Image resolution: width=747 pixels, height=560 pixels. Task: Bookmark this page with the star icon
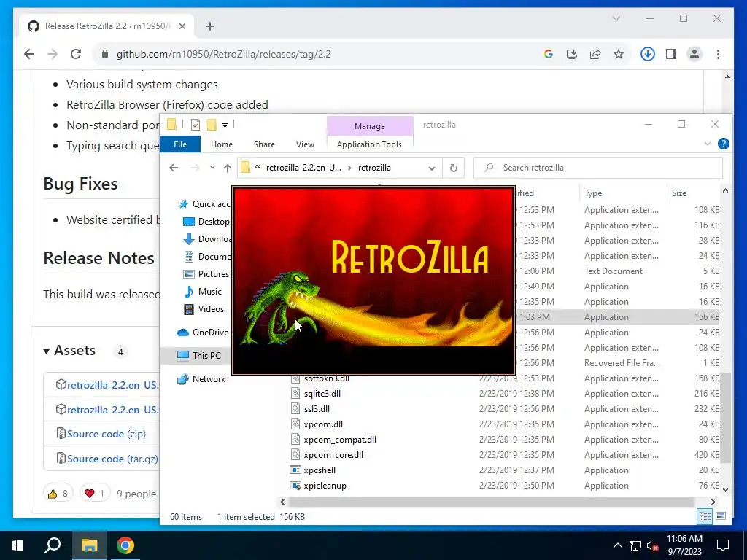(x=619, y=54)
